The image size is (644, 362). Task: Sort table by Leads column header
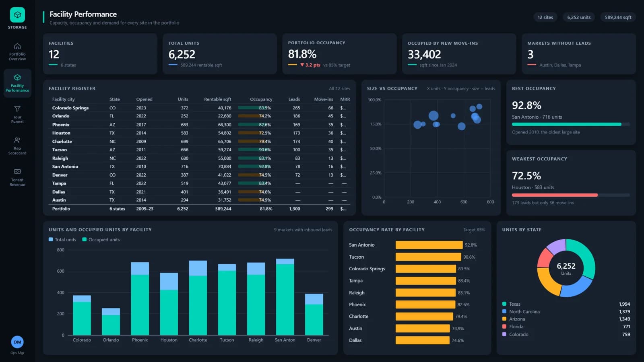294,99
